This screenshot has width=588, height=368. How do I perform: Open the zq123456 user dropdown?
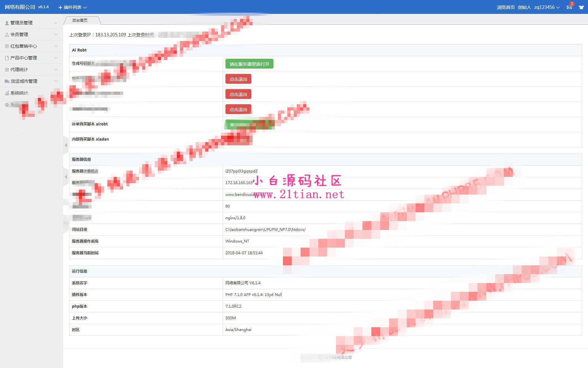547,7
